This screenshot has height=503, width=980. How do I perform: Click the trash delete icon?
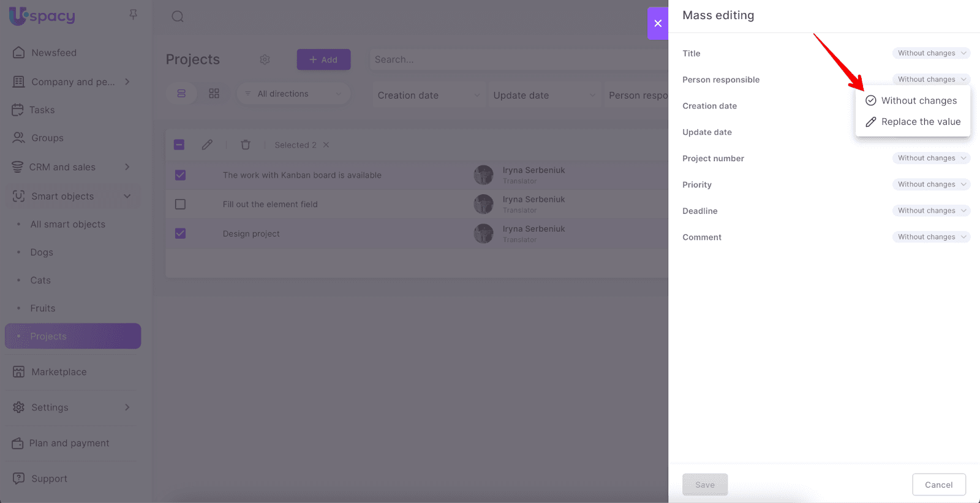tap(246, 145)
